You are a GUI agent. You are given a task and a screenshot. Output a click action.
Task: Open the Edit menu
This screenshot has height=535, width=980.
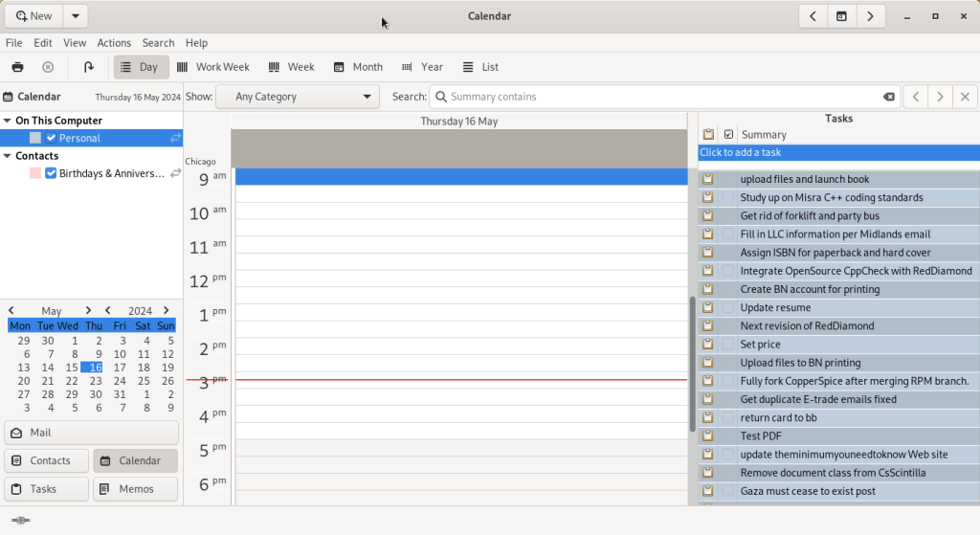(x=43, y=42)
